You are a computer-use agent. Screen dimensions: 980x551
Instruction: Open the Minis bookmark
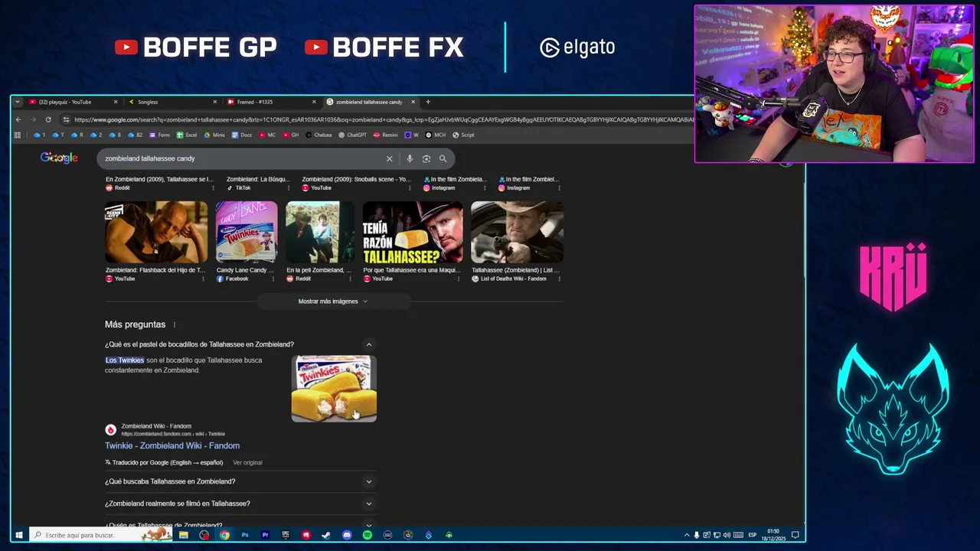(x=214, y=135)
